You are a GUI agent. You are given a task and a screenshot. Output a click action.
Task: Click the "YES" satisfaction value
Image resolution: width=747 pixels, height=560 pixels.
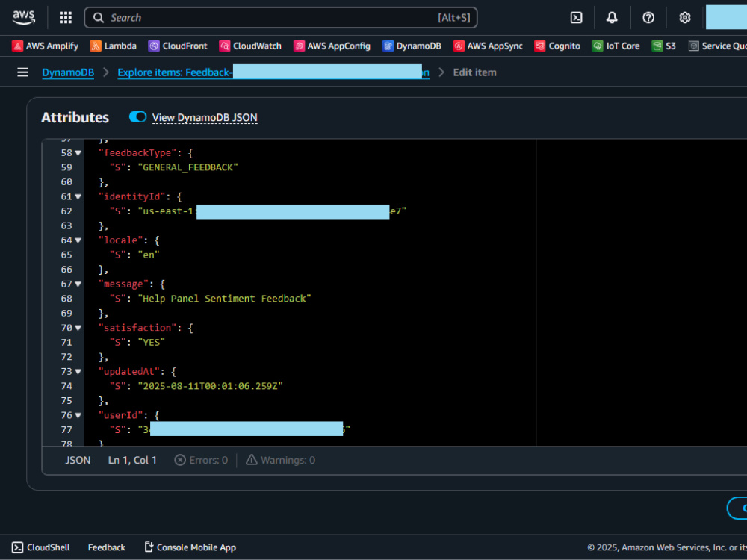click(152, 343)
